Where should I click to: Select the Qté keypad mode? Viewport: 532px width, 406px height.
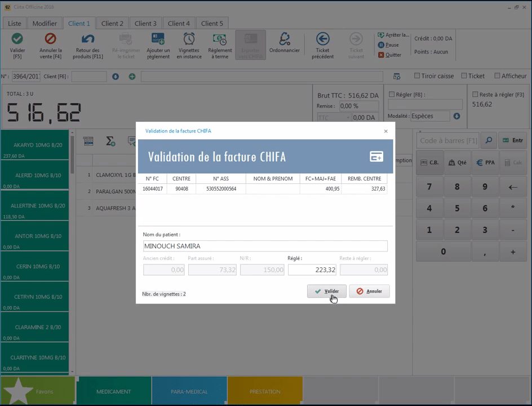tap(457, 162)
